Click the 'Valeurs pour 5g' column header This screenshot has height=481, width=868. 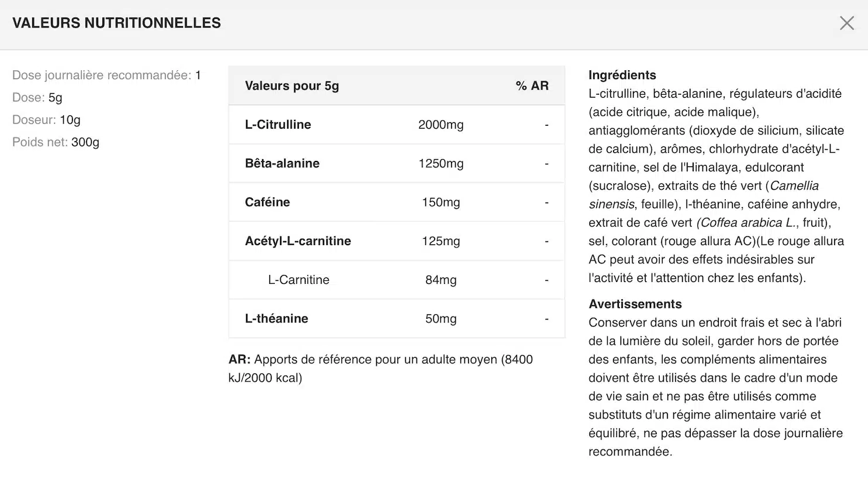(292, 86)
